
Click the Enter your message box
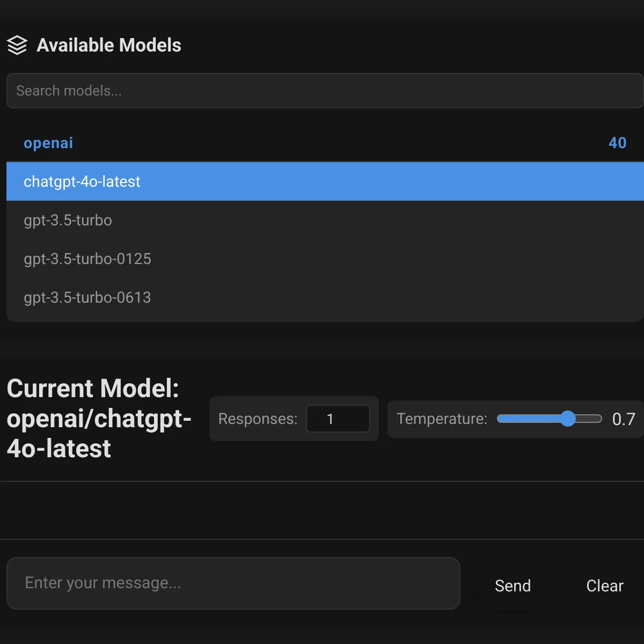pos(233,583)
